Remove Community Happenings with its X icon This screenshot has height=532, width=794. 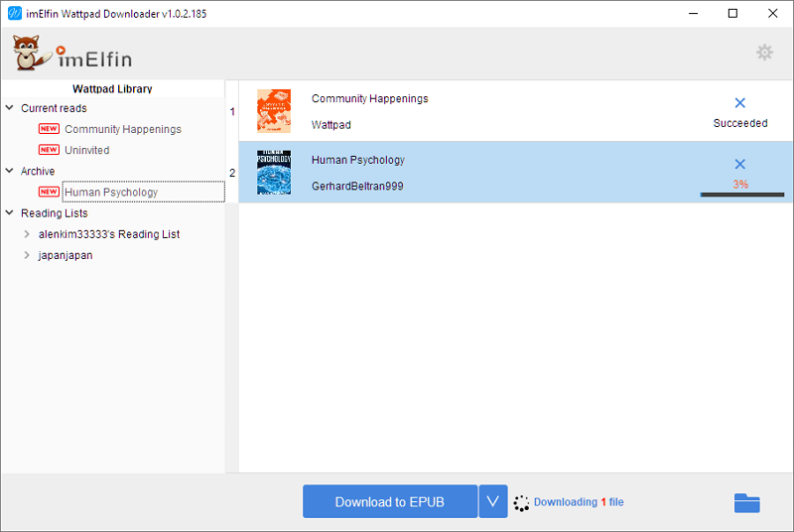(739, 103)
